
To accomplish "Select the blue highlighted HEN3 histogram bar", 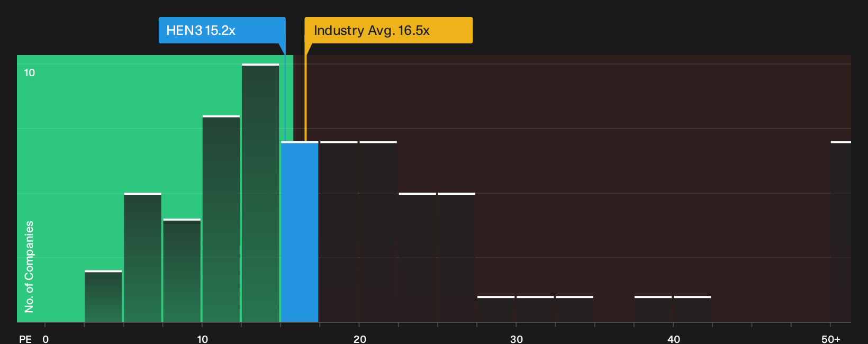I will point(300,232).
